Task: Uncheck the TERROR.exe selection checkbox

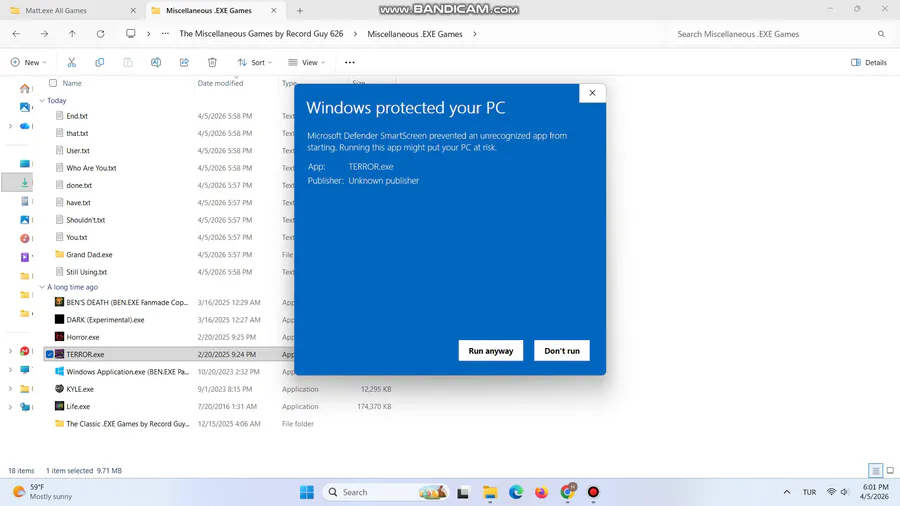Action: 50,355
